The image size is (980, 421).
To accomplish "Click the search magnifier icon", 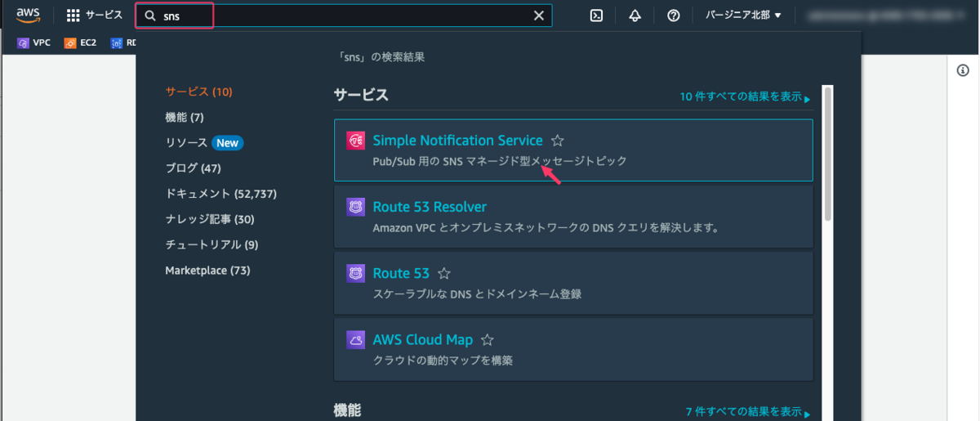I will 150,16.
